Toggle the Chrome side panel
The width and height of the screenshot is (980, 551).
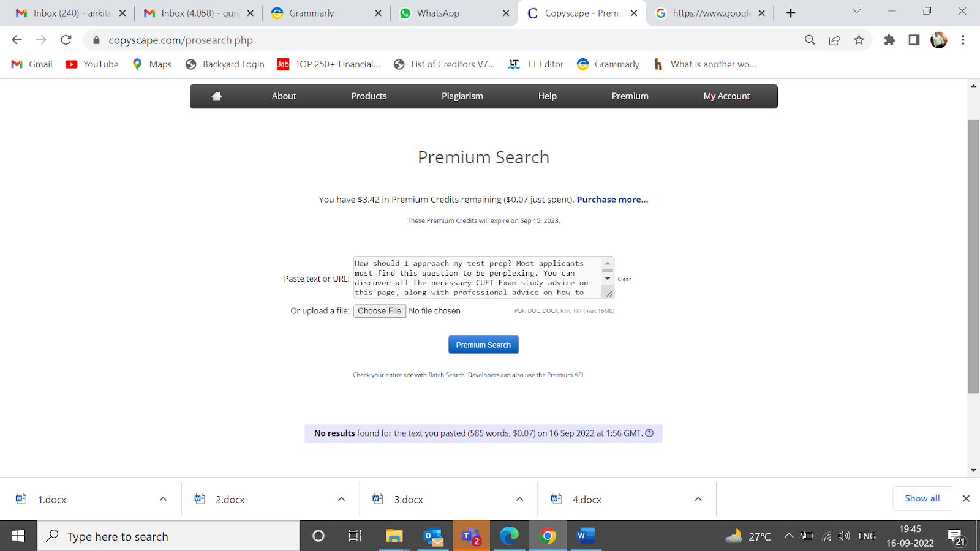(914, 40)
